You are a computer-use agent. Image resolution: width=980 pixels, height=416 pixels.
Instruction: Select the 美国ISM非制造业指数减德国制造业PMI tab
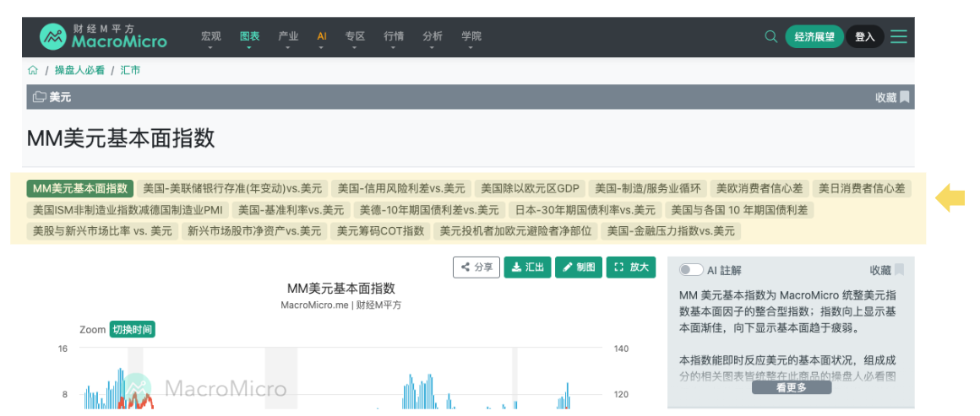click(128, 210)
